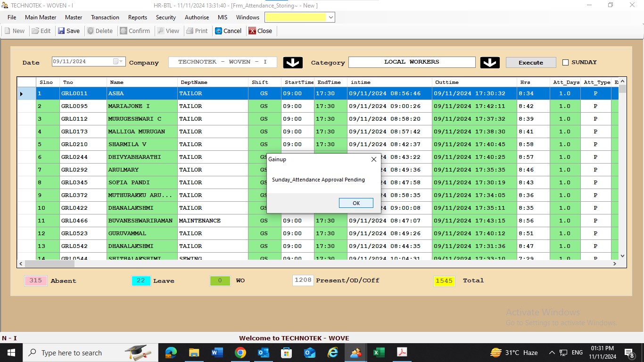The width and height of the screenshot is (644, 362).
Task: Open the Transaction menu
Action: tap(105, 17)
